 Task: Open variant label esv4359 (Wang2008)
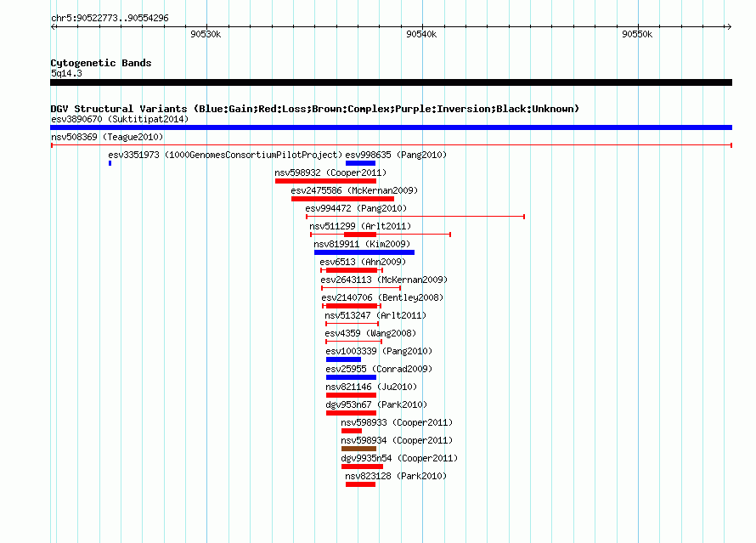370,333
